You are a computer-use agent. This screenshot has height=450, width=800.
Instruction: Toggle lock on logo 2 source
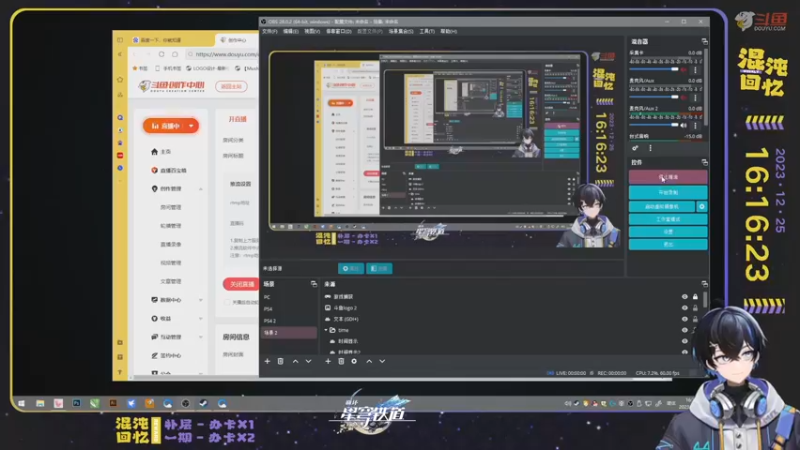tap(695, 308)
